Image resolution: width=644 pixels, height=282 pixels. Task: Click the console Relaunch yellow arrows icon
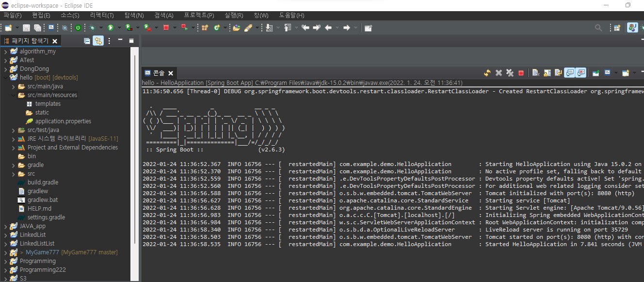tap(487, 73)
